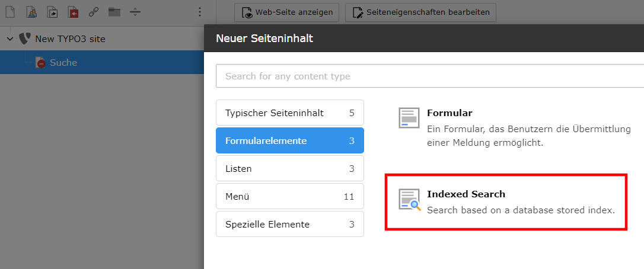
Task: Select the Suche page in tree
Action: click(63, 62)
